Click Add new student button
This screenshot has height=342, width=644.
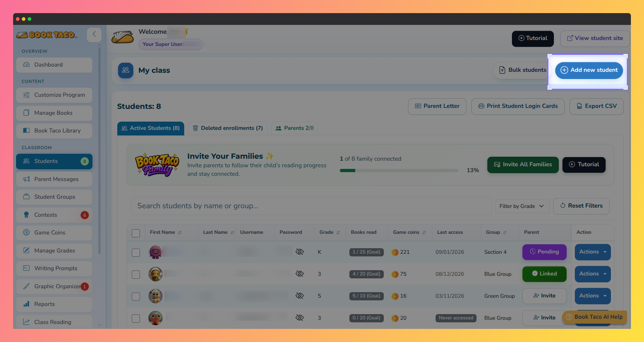589,70
